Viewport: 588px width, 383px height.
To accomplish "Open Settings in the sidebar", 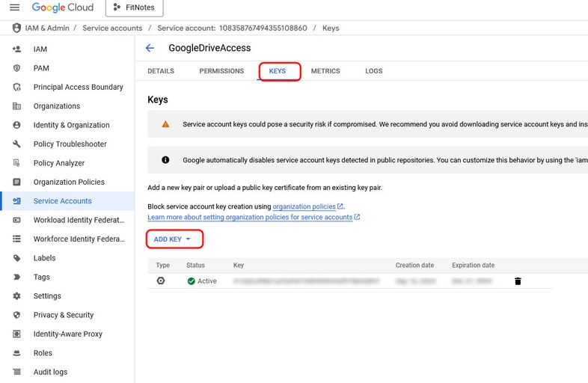I will 47,296.
